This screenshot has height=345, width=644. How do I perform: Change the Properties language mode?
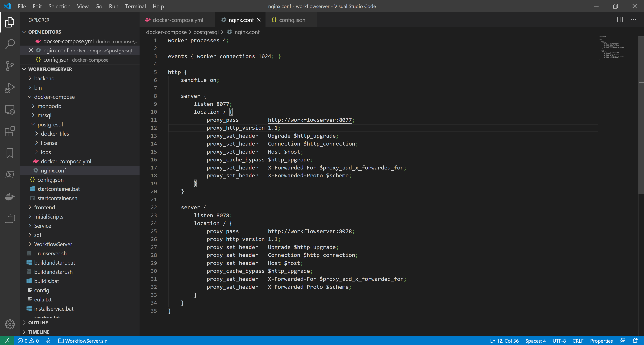[601, 341]
